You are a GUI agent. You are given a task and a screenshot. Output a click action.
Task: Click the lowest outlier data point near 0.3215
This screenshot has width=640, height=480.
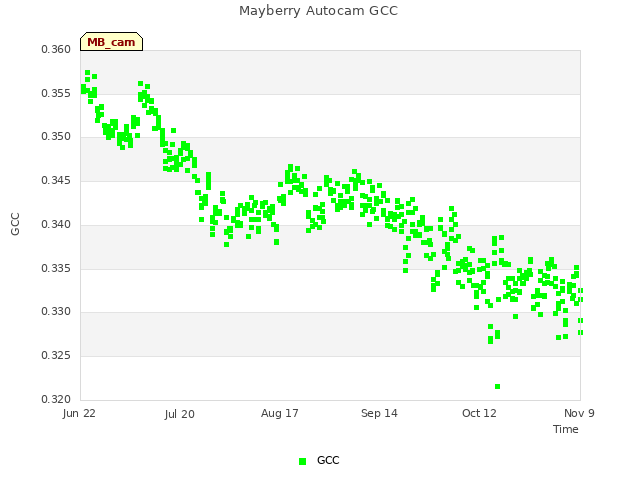click(498, 387)
